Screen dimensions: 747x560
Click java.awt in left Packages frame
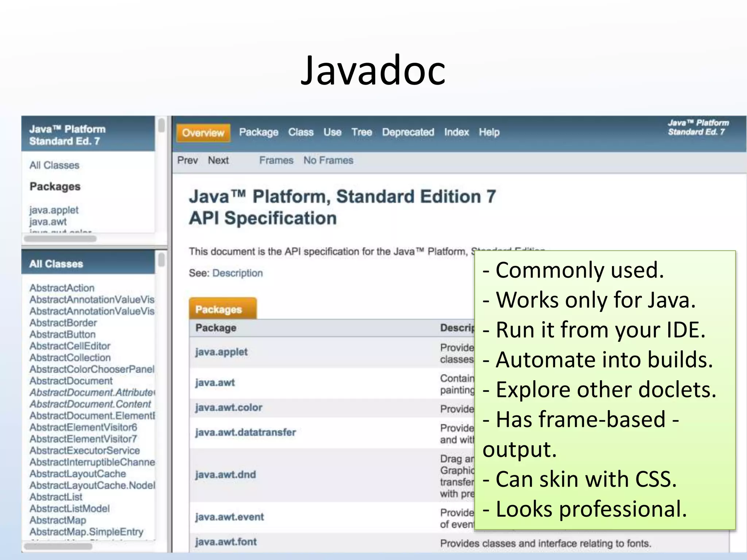48,222
